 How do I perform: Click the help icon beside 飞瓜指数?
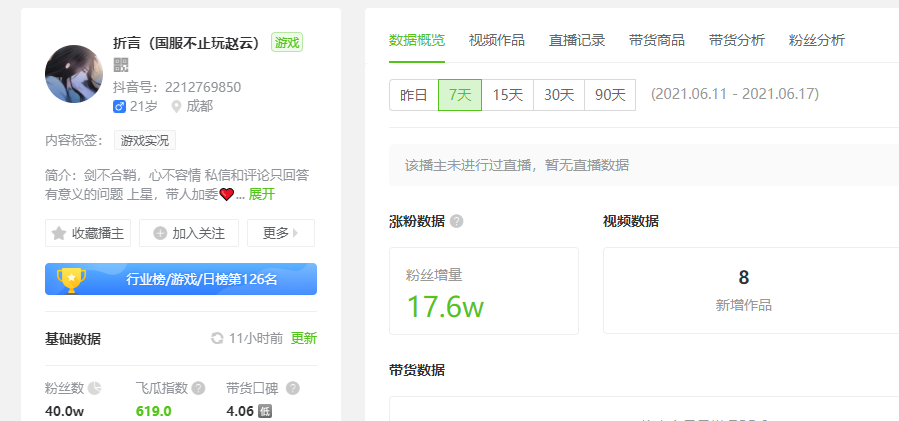(x=198, y=388)
